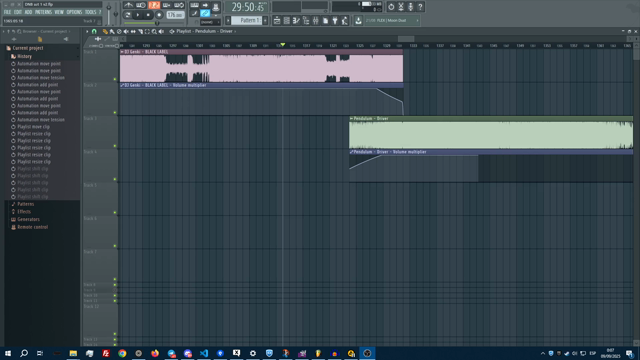Viewport: 640px width, 360px height.
Task: Open the Pattern 1 selector dropdown
Action: tap(247, 20)
